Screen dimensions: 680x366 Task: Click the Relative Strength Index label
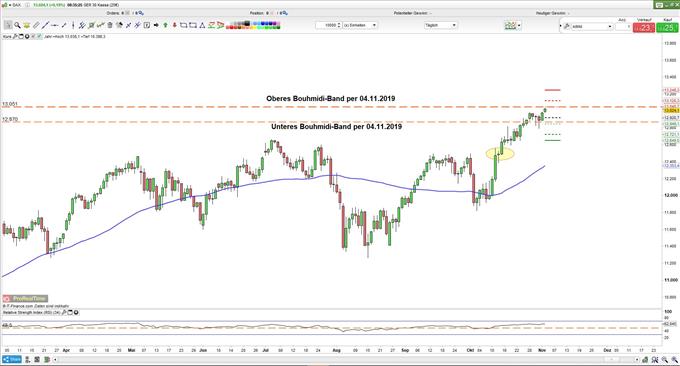(31, 312)
